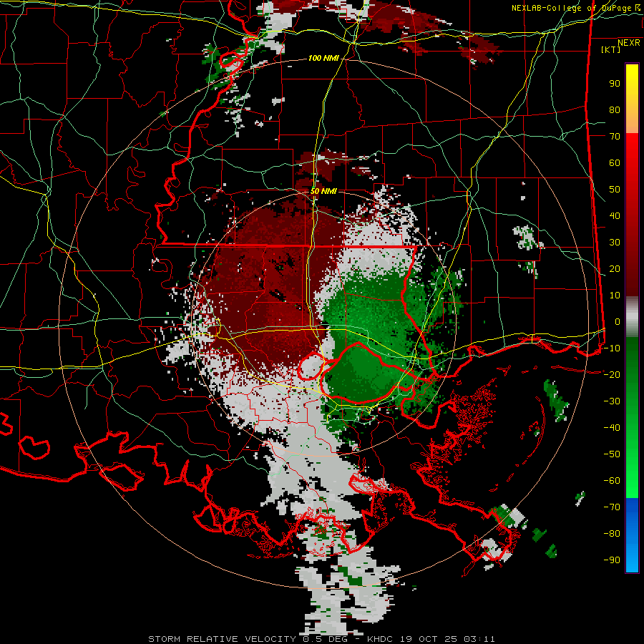Click the -20 value on the velocity scale
Viewport: 644px width, 644px height.
612,375
